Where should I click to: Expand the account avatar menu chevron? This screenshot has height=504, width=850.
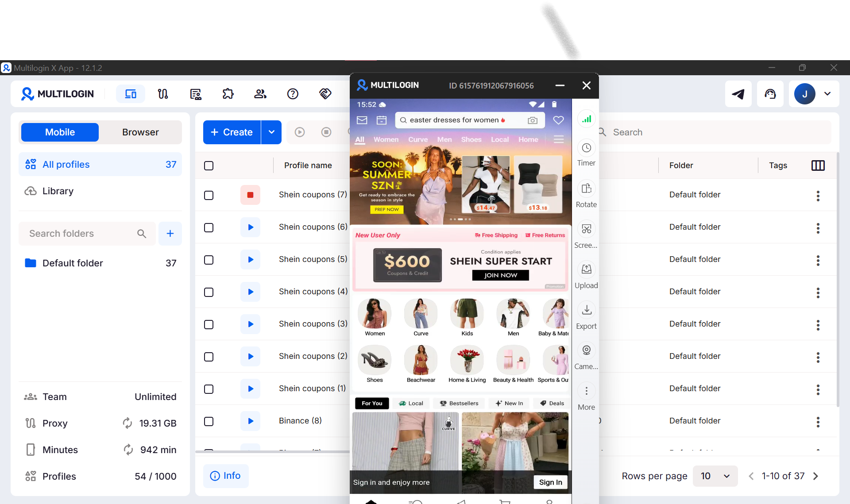(827, 94)
